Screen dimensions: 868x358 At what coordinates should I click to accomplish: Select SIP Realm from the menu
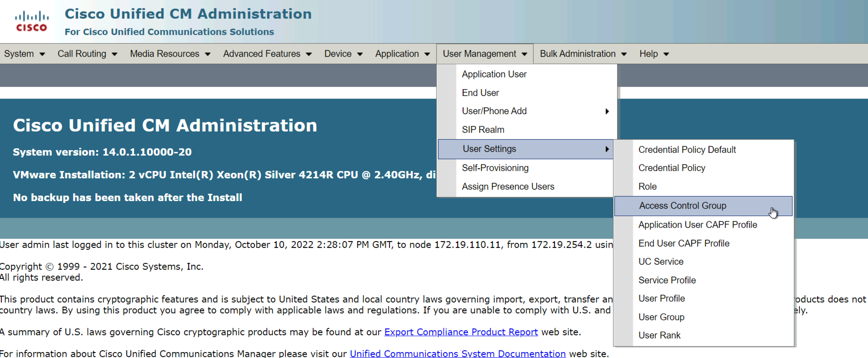527,130
